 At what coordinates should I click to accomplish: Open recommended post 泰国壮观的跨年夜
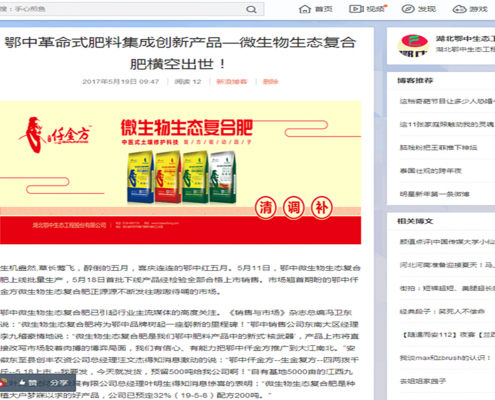pos(431,171)
